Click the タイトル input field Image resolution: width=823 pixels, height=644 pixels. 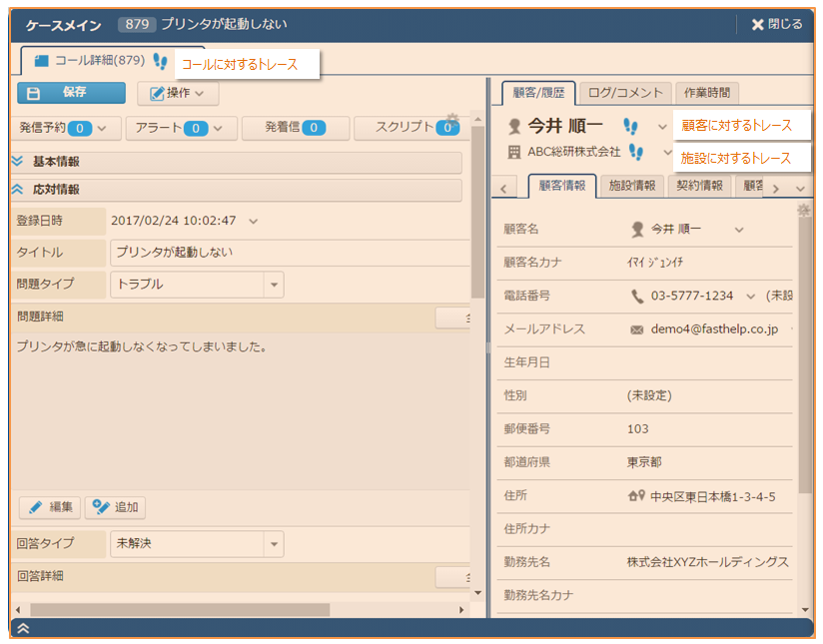pos(288,253)
